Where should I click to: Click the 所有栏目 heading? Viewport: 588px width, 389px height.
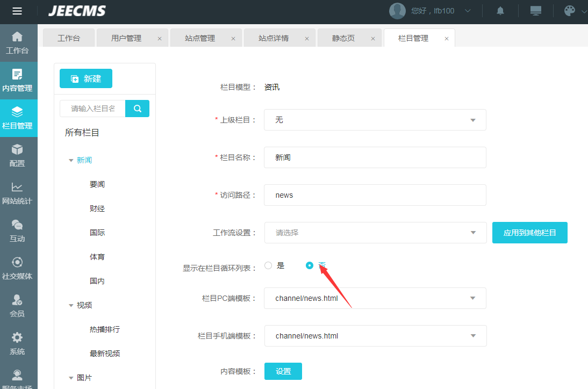[x=82, y=133]
